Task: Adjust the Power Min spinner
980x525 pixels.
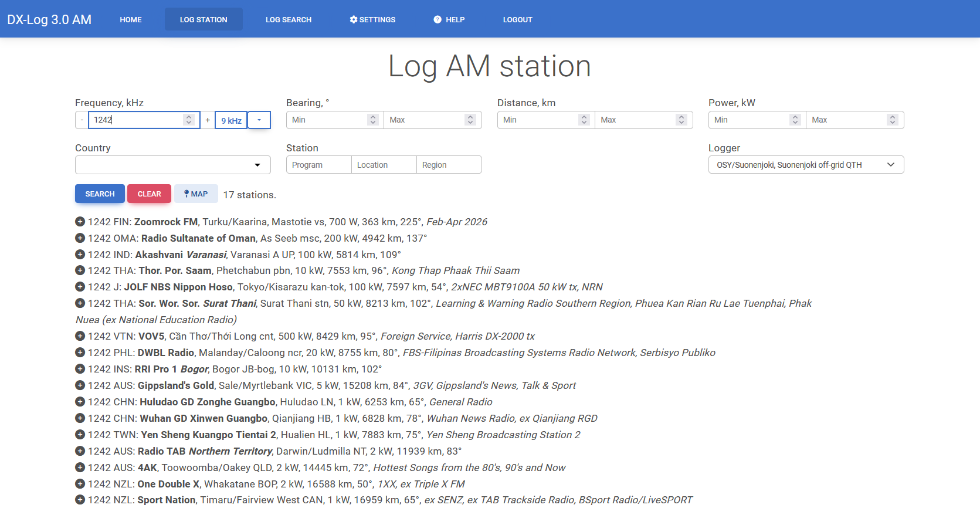Action: (795, 120)
